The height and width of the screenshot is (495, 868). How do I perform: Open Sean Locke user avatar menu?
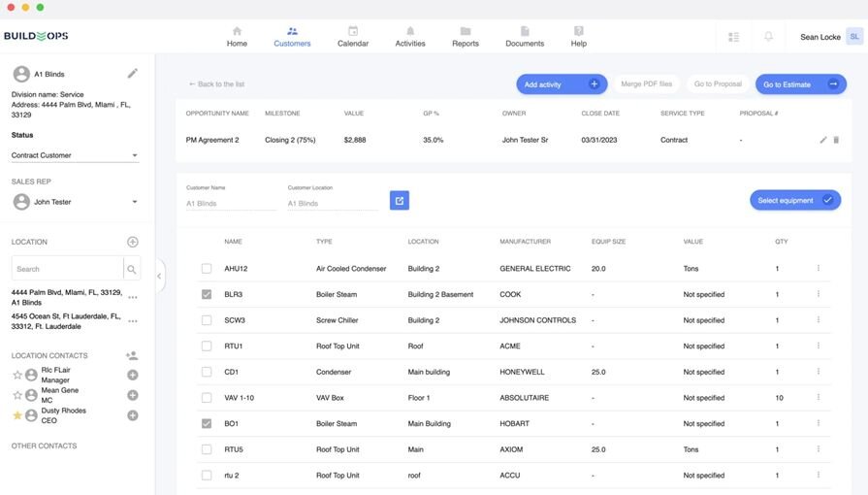tap(854, 37)
